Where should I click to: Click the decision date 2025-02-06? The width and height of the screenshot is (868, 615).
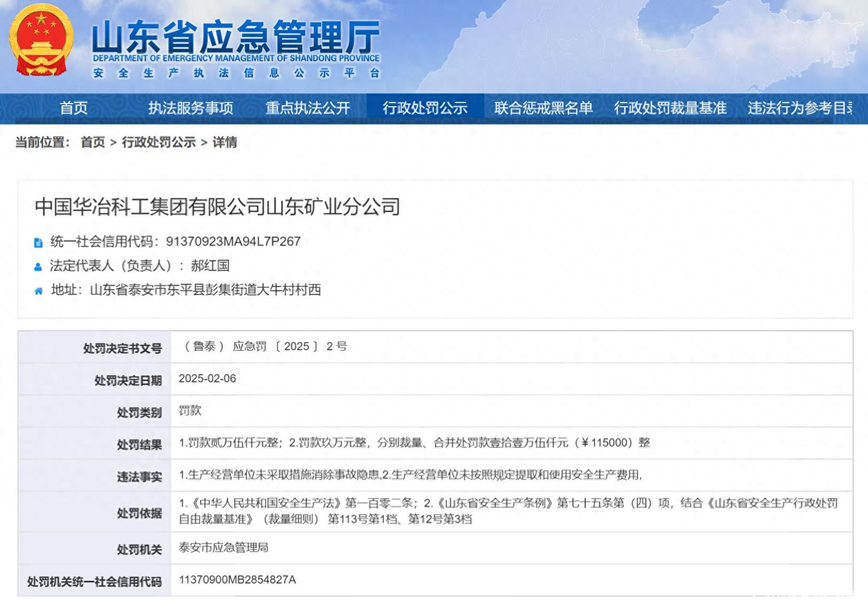pyautogui.click(x=207, y=379)
